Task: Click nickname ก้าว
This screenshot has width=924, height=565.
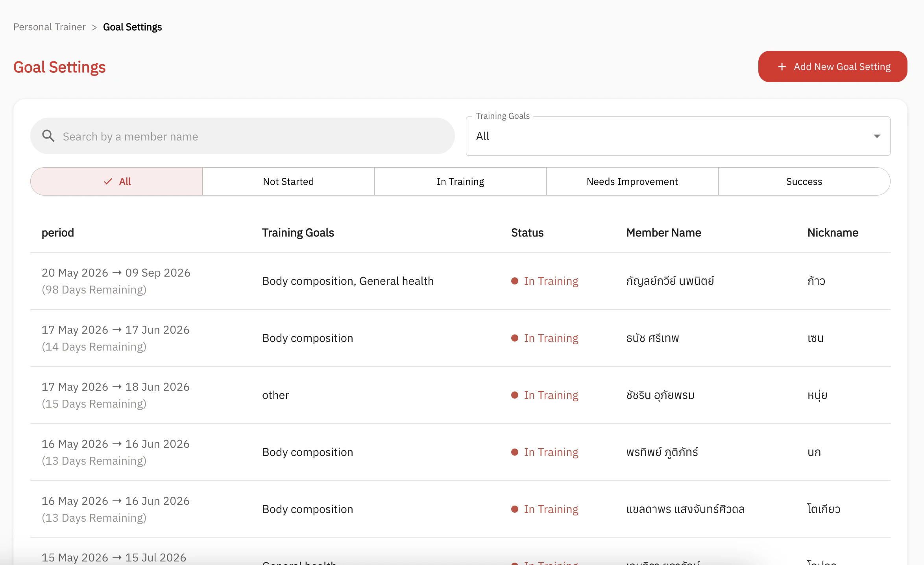Action: [x=816, y=281]
